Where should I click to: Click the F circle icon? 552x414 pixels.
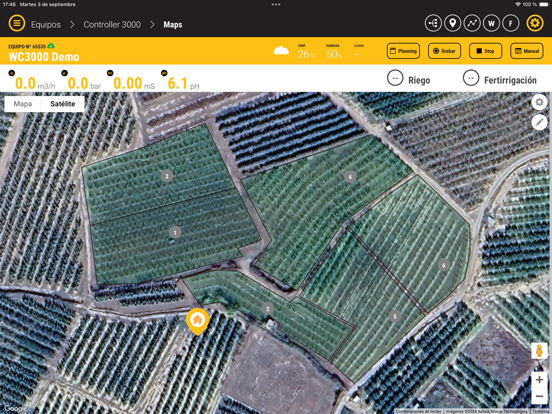pyautogui.click(x=510, y=24)
